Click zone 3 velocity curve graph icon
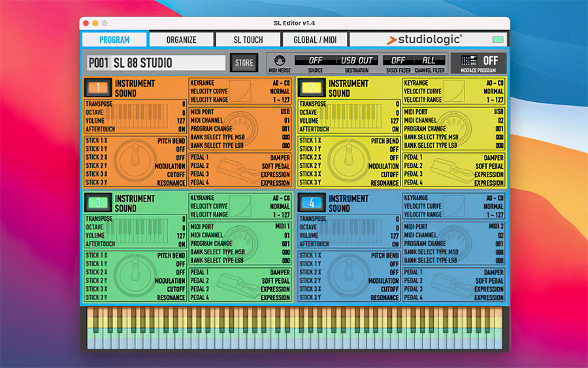588x368 pixels. [240, 206]
